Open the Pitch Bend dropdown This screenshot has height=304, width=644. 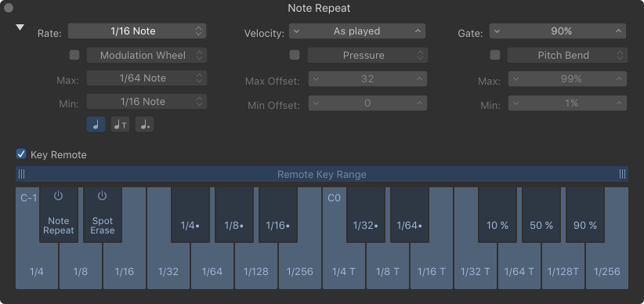coord(567,56)
